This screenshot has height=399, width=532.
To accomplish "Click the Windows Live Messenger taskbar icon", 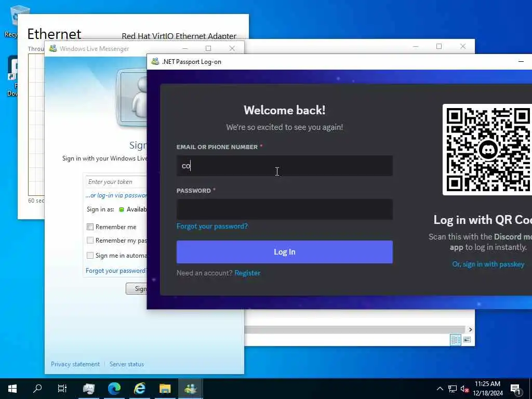I will [x=190, y=389].
